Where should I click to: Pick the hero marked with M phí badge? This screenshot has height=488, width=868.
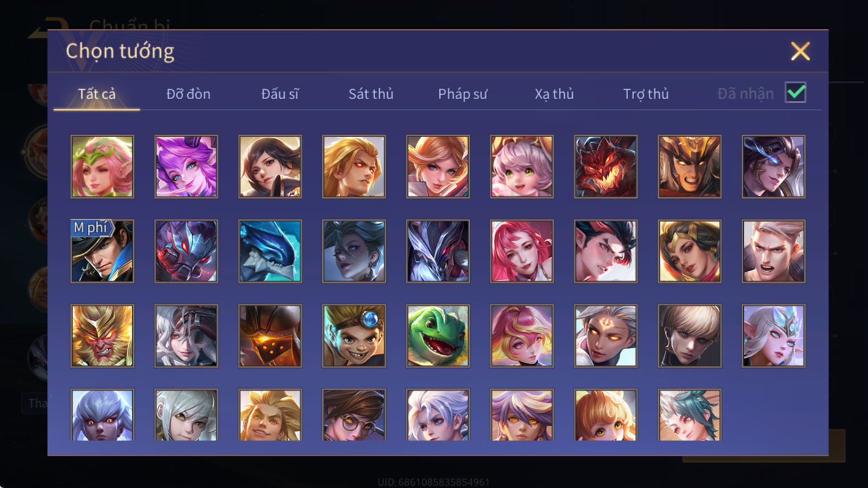tap(102, 251)
